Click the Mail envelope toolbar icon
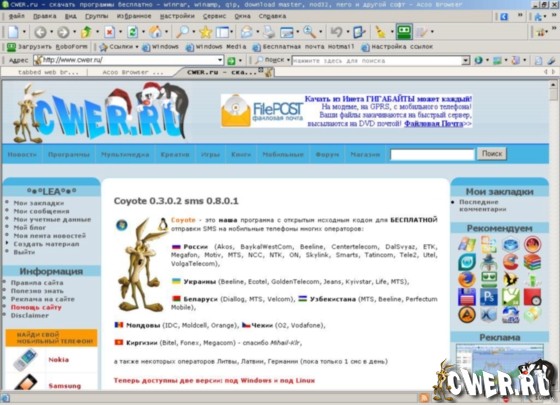 [x=246, y=32]
